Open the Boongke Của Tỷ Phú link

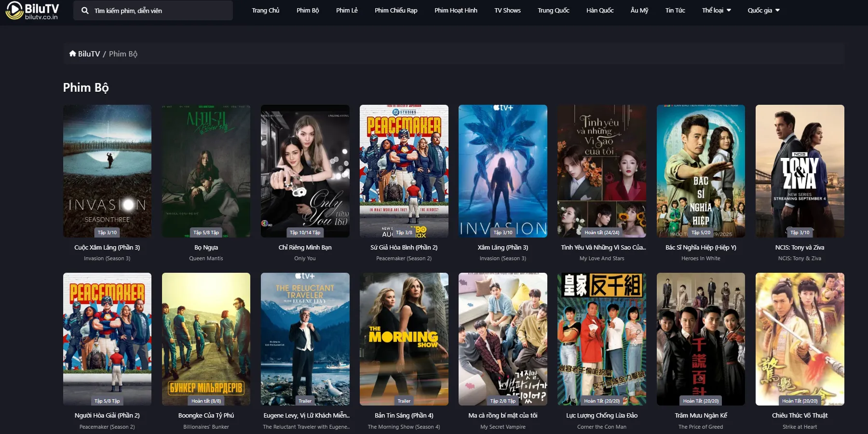(206, 415)
